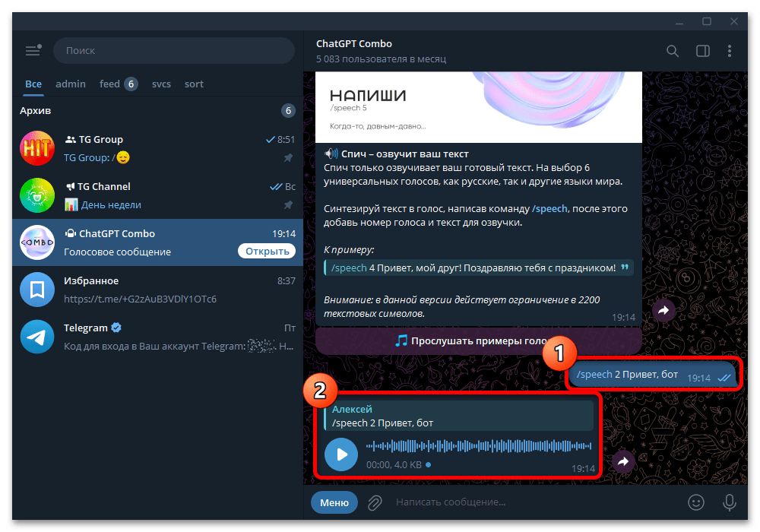Image resolution: width=760 pixels, height=532 pixels.
Task: Click the TG Channel green avatar
Action: point(37,195)
